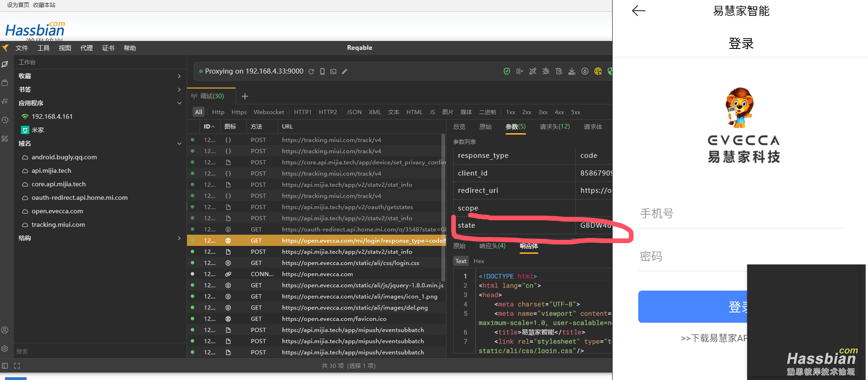868x380 pixels.
Task: Open the 工具 menu
Action: coord(43,48)
